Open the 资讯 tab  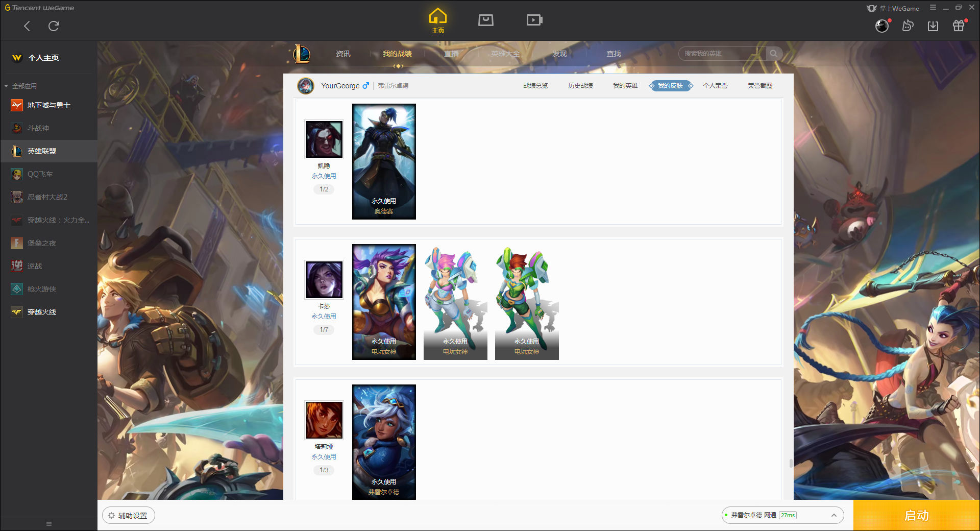(343, 54)
